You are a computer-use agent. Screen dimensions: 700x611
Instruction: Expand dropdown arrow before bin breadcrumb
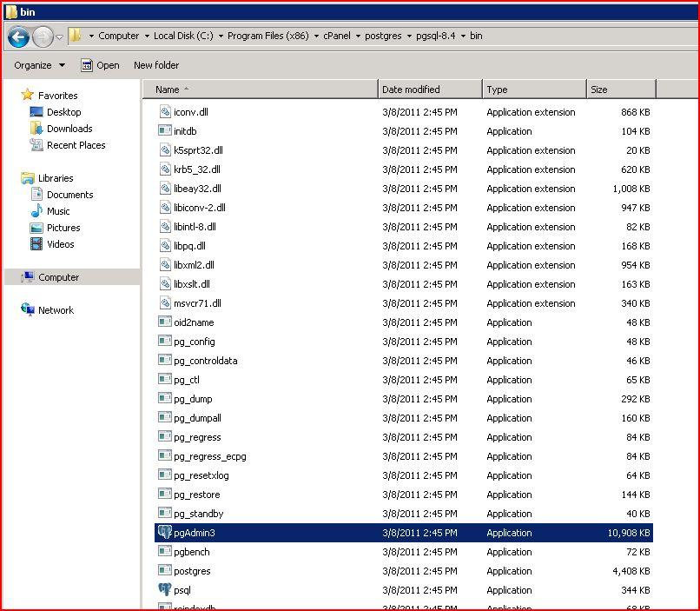tap(463, 36)
